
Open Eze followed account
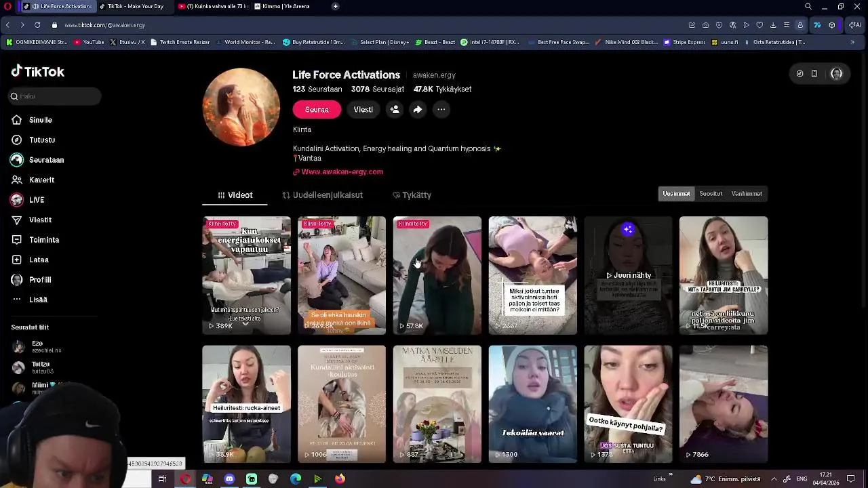click(x=37, y=346)
